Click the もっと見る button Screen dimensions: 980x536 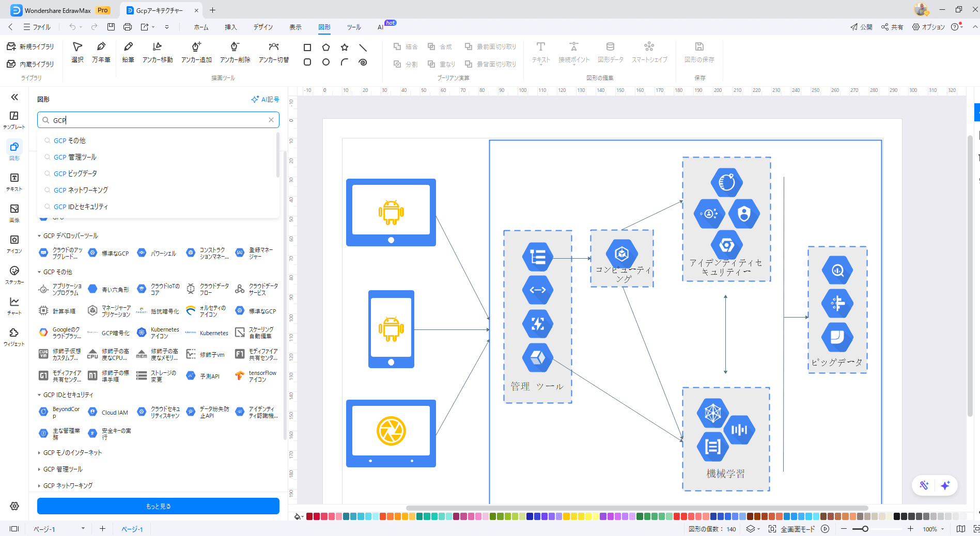pos(158,506)
